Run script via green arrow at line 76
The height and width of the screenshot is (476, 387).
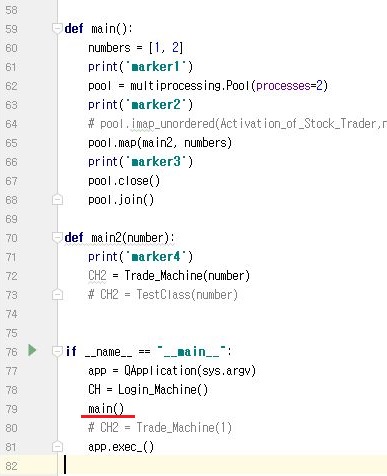point(32,350)
